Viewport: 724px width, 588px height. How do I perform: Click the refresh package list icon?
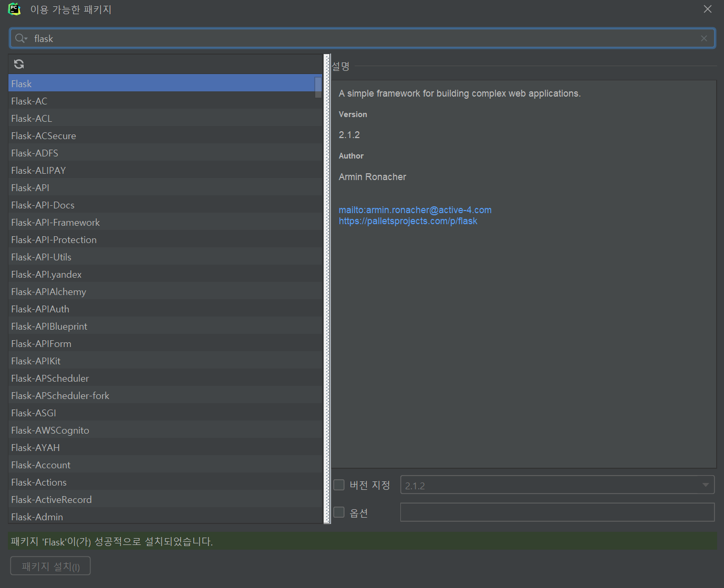pos(19,64)
